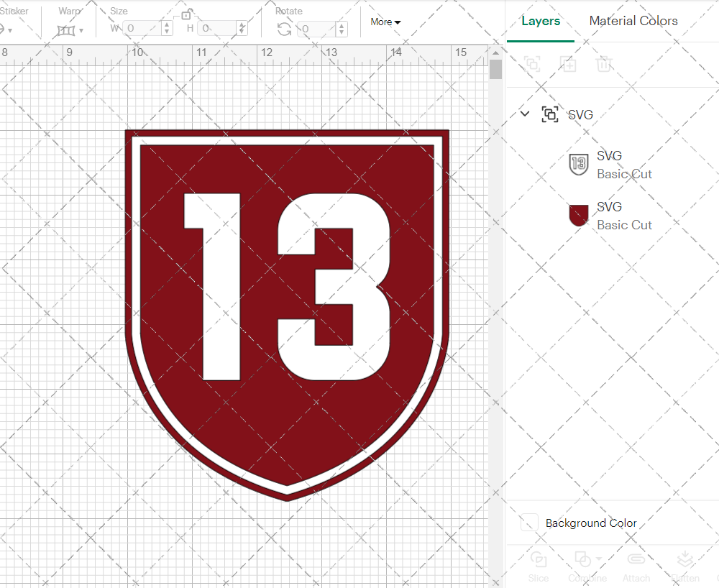Click the Rotate stepper arrows

[341, 29]
